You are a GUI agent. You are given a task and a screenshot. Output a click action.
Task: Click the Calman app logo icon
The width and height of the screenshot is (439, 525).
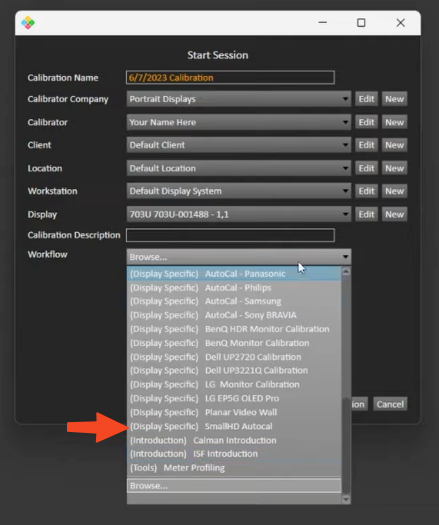[28, 23]
